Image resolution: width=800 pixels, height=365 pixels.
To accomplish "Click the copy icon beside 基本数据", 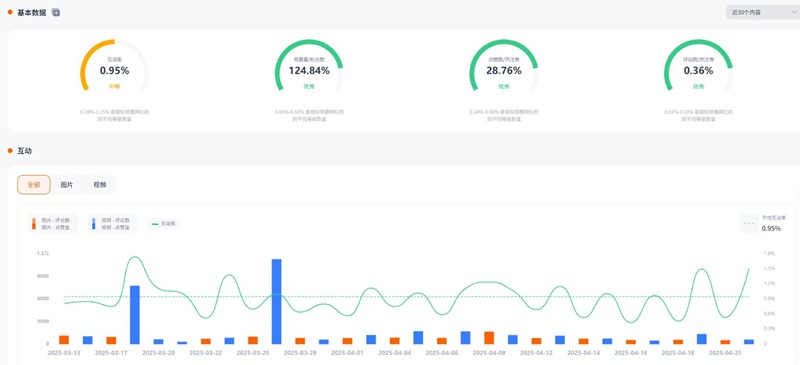I will 56,13.
